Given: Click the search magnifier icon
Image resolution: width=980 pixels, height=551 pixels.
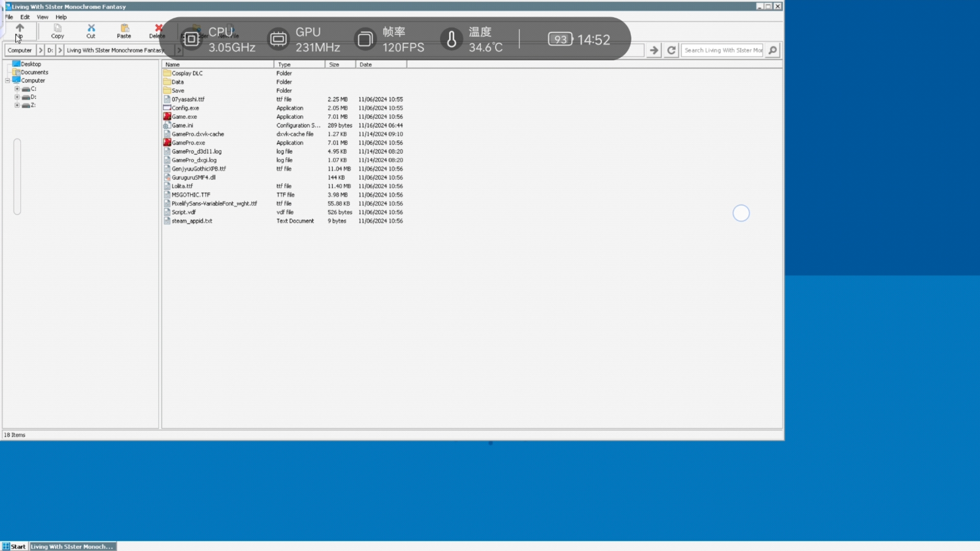Looking at the screenshot, I should (x=773, y=50).
